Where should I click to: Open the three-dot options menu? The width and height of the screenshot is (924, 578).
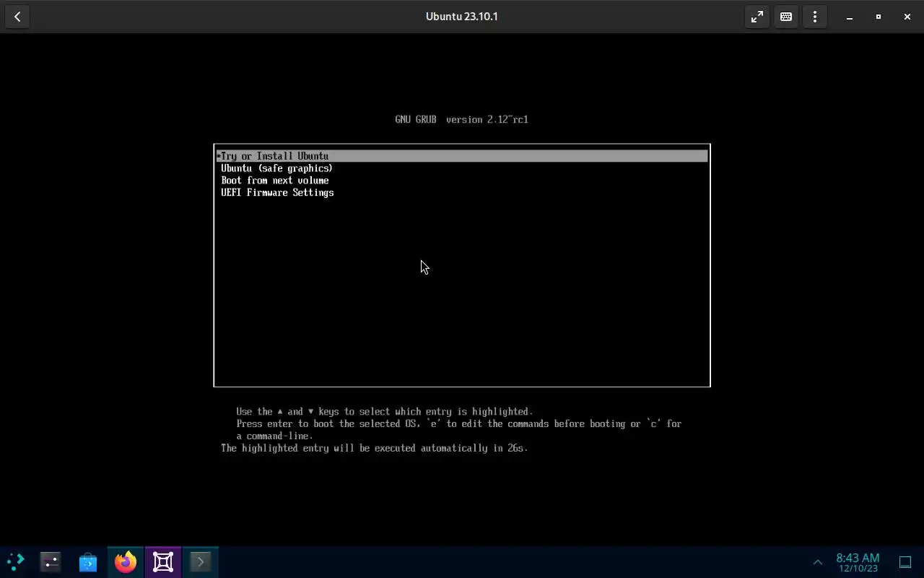815,17
